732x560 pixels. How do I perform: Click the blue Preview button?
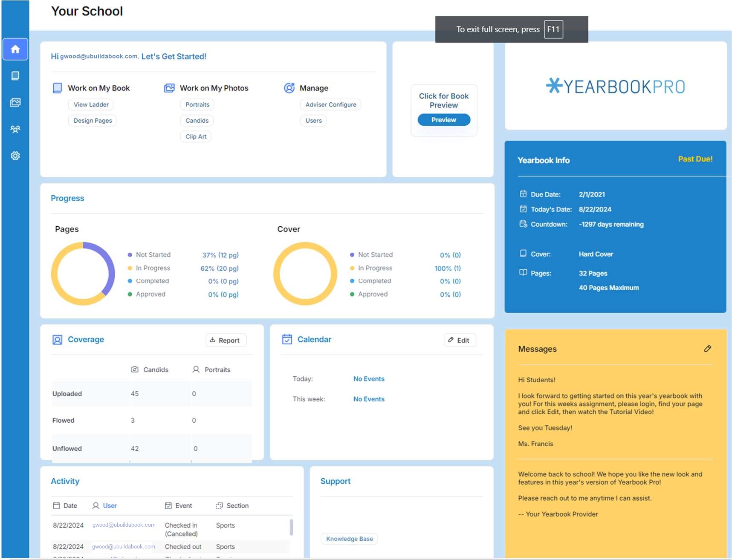444,120
